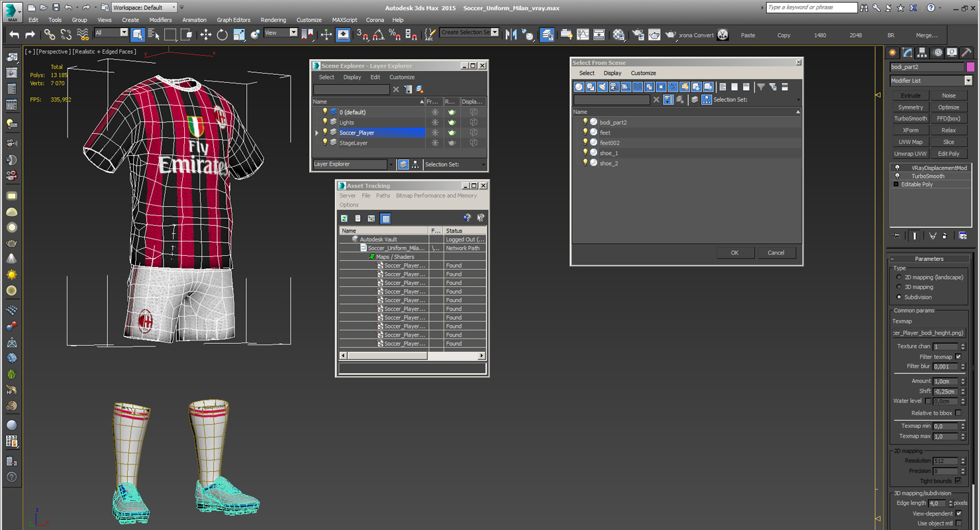Click the help search input field
Image resolution: width=980 pixels, height=530 pixels.
[x=811, y=7]
